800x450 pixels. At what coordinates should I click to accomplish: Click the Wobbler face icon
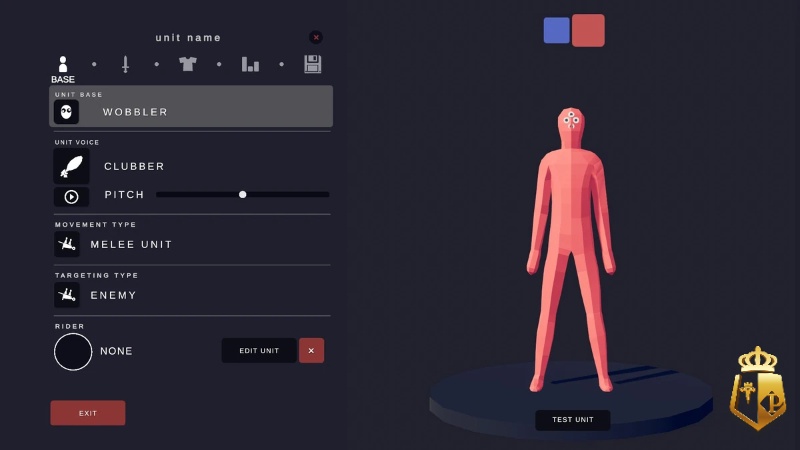66,112
